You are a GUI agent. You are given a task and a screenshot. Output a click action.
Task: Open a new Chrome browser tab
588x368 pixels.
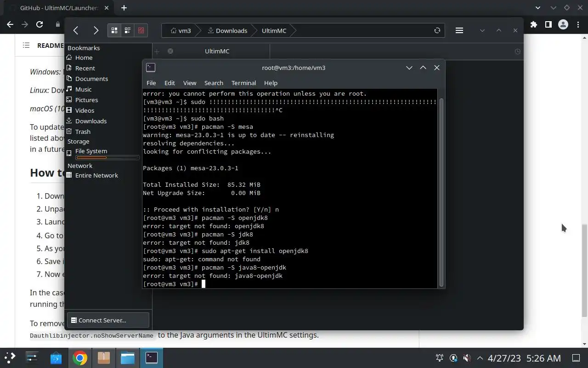pyautogui.click(x=124, y=8)
